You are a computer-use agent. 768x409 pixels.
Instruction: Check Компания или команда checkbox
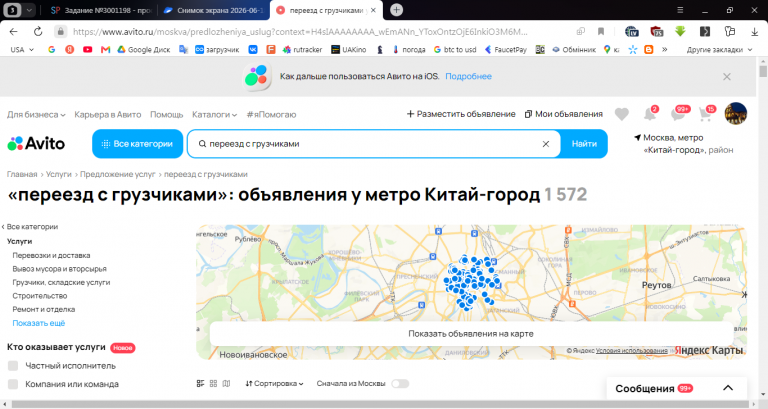[x=13, y=384]
